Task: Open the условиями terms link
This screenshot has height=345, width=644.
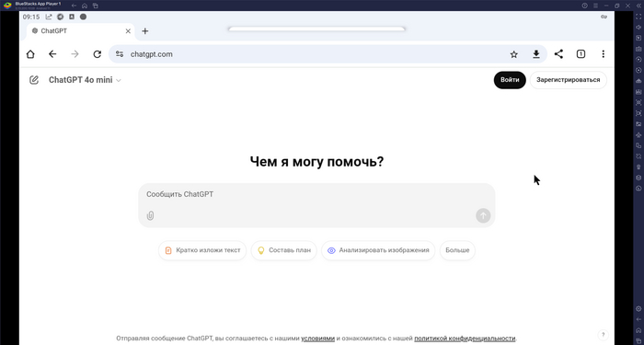Action: [318, 339]
